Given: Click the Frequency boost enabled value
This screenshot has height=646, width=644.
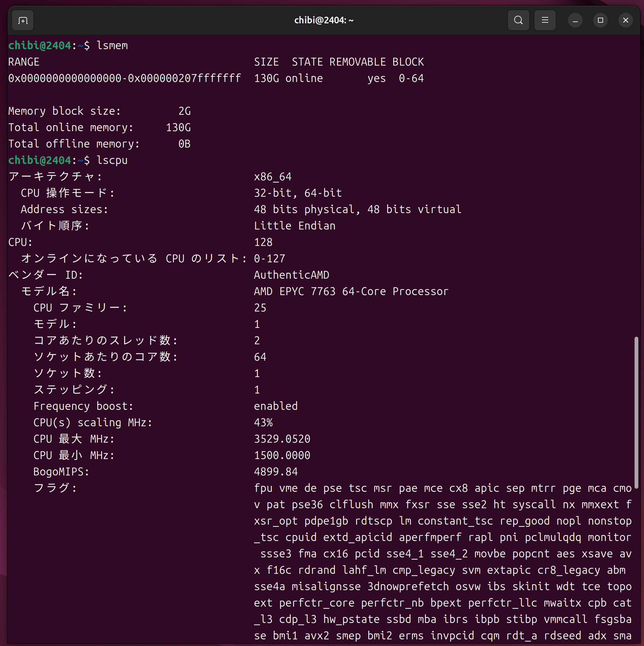Looking at the screenshot, I should point(276,406).
